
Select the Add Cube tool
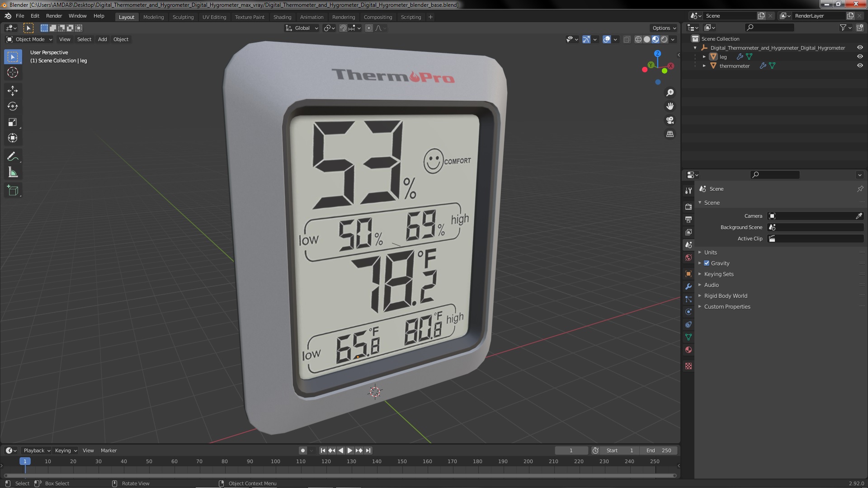tap(13, 191)
